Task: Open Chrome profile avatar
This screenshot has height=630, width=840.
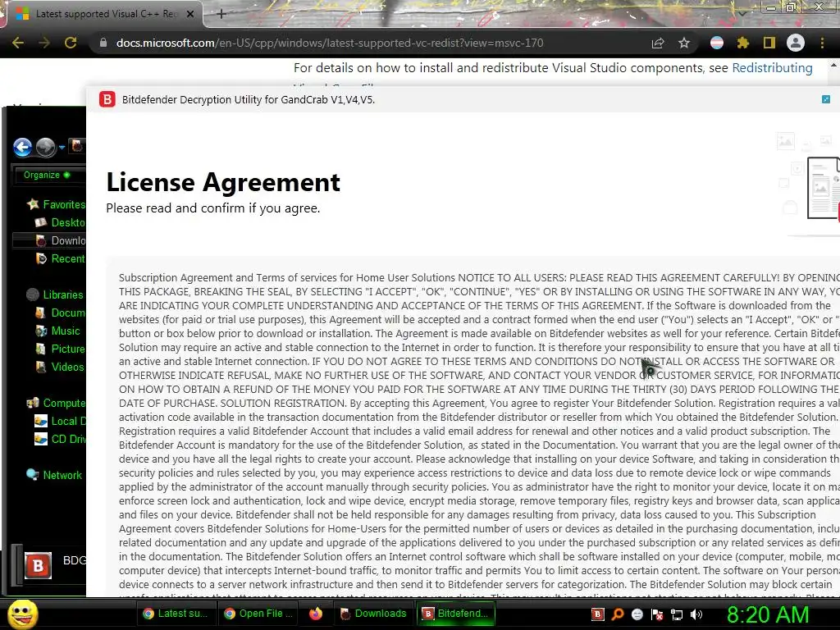Action: tap(796, 43)
